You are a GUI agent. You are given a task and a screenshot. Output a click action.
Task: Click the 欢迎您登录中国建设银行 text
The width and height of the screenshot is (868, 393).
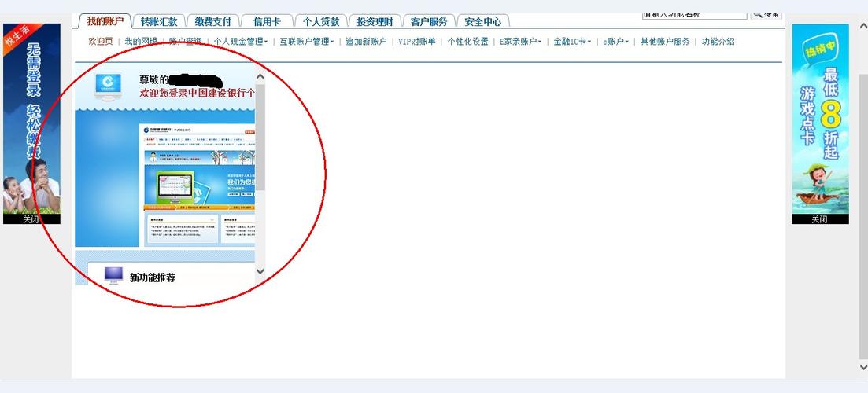click(x=198, y=94)
